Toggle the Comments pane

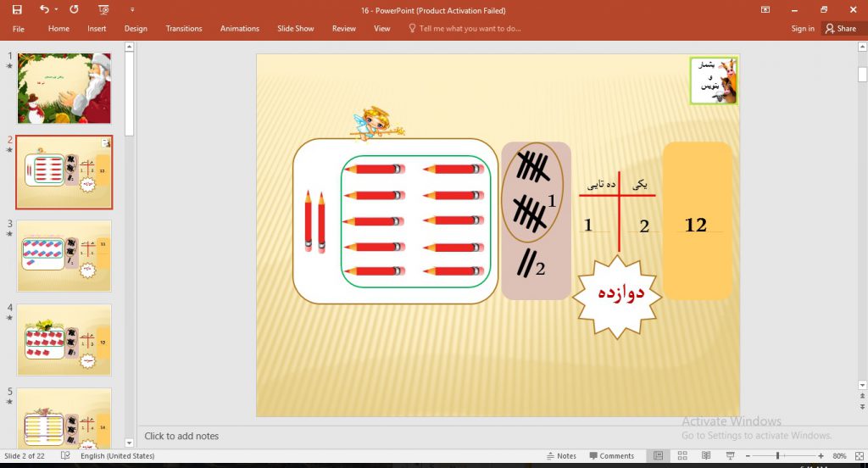click(610, 456)
